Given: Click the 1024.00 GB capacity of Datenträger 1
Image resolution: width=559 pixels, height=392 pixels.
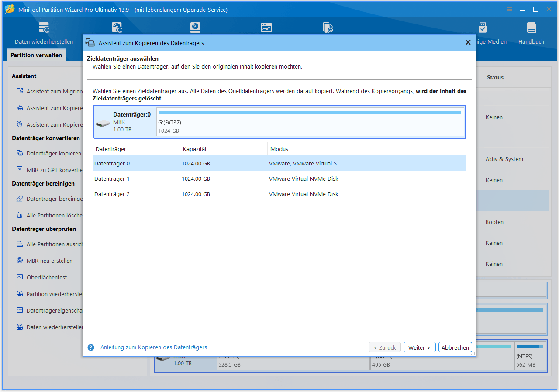Looking at the screenshot, I should (196, 179).
